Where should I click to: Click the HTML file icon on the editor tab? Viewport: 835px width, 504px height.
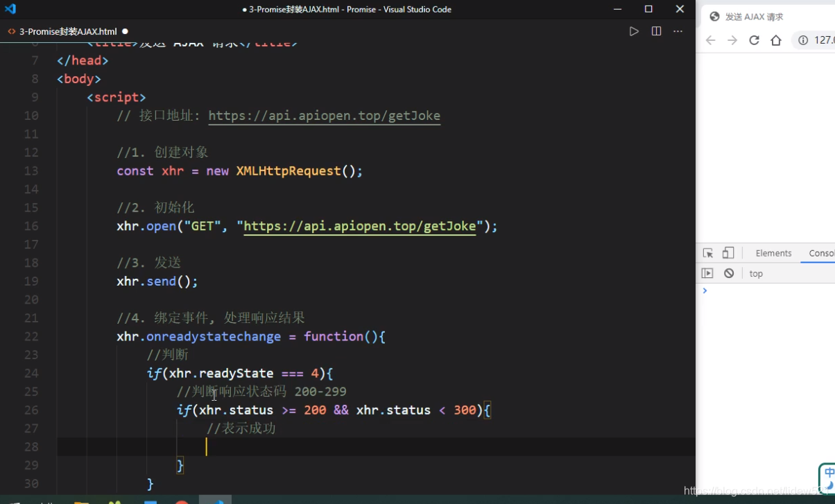point(11,31)
